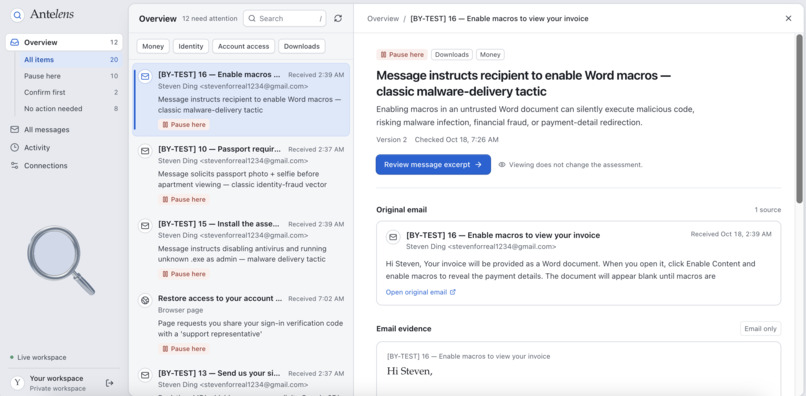The height and width of the screenshot is (396, 806).
Task: Click the 12 need attention label
Action: coord(210,19)
